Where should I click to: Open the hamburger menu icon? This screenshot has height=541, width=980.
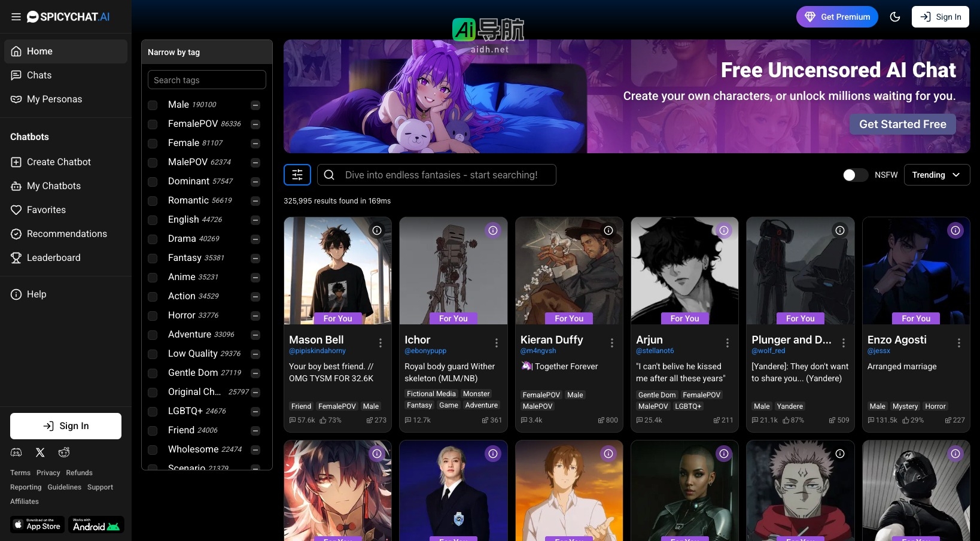click(16, 17)
